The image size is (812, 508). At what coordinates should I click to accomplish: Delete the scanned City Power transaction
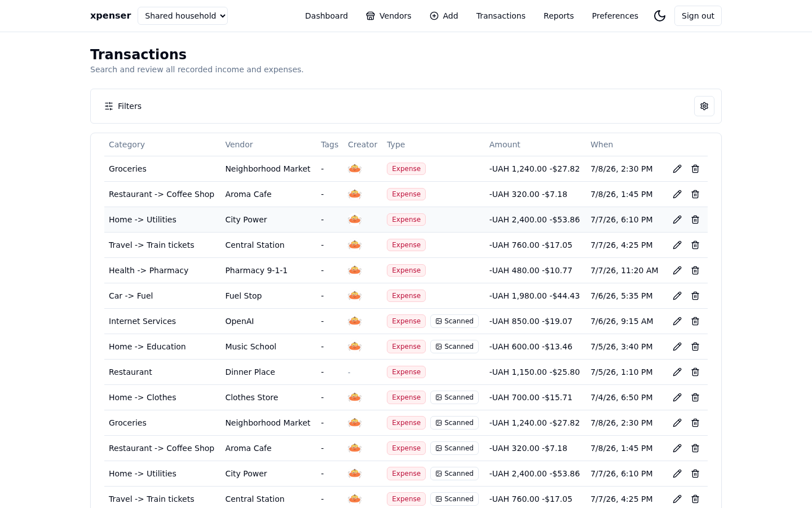tap(695, 474)
